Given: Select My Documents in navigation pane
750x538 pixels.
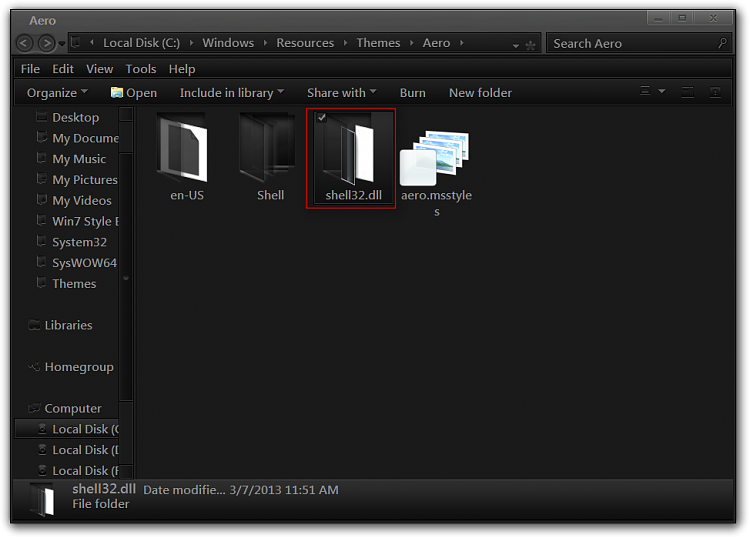Looking at the screenshot, I should click(85, 139).
